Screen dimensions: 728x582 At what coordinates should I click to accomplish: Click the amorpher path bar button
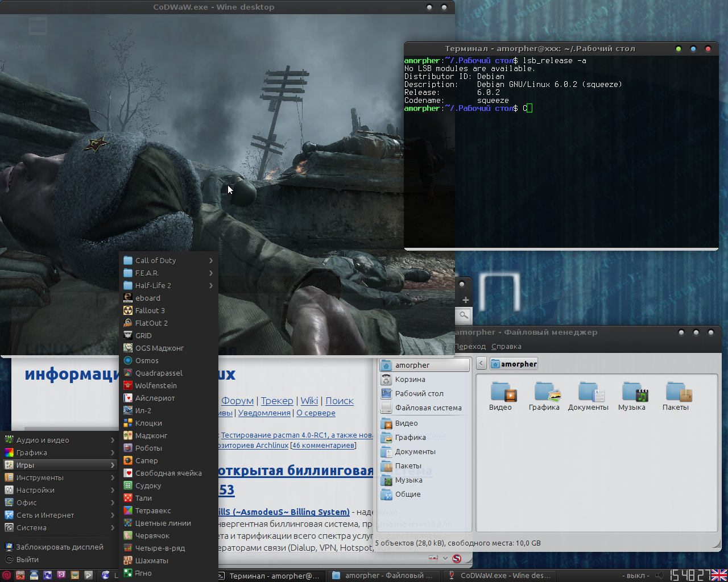click(514, 364)
